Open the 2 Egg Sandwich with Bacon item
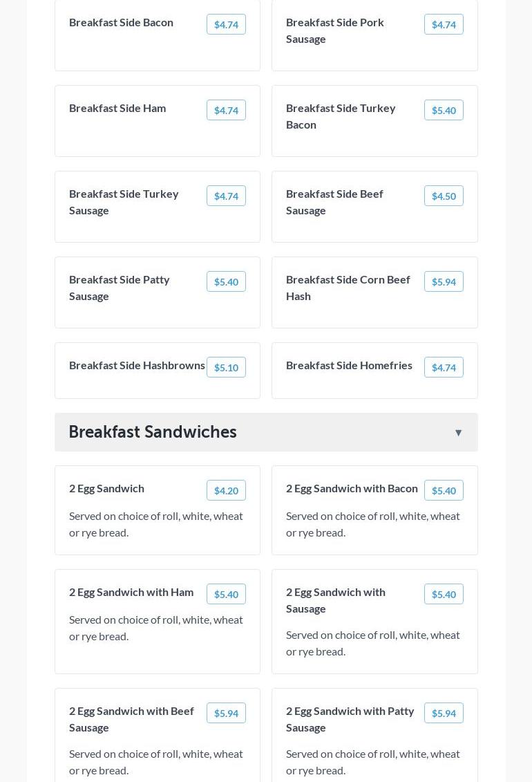 (352, 489)
